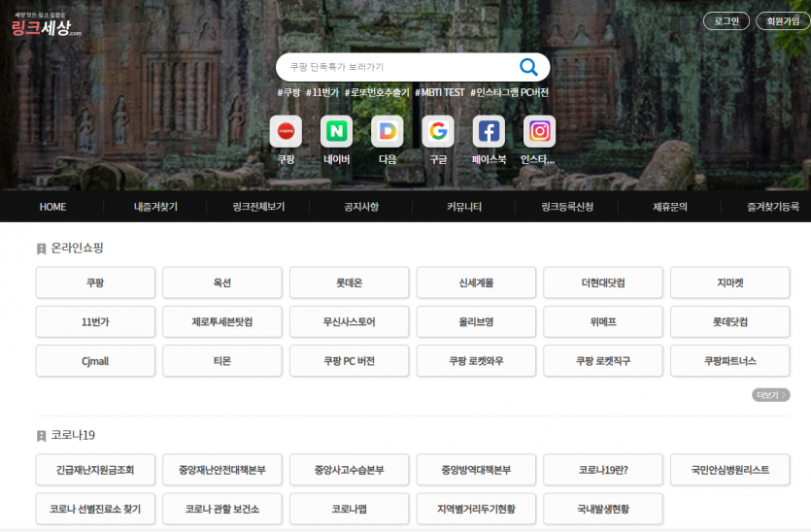Select the #로또번호추출기 hashtag link
Viewport: 811px width, 532px height.
click(377, 92)
